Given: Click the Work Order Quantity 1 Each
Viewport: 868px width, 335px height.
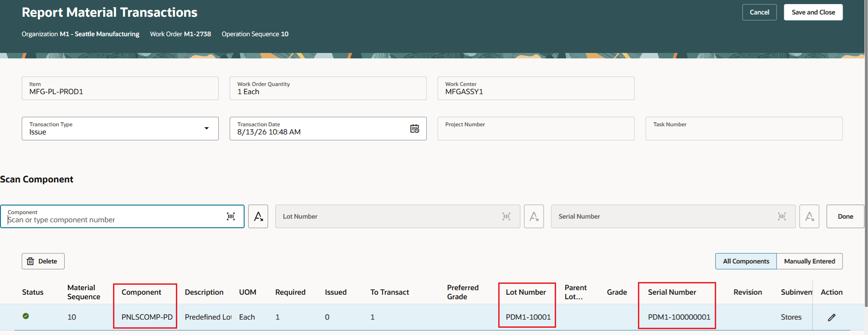Looking at the screenshot, I should coord(328,88).
